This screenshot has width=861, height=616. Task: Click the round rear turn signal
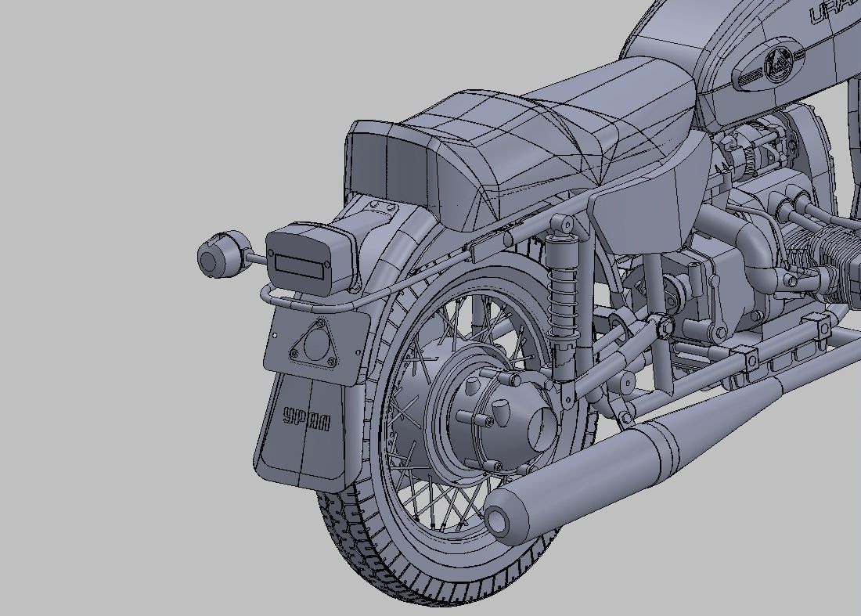pos(217,256)
